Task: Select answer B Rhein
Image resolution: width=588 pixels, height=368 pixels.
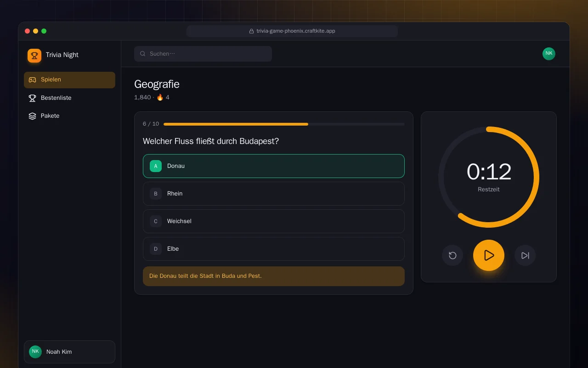Action: click(274, 194)
